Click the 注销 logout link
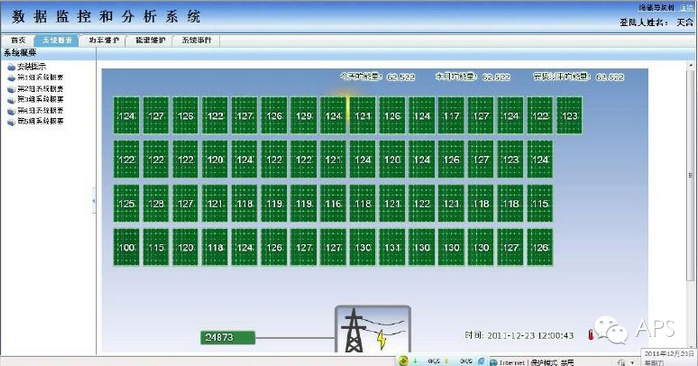Image resolution: width=698 pixels, height=366 pixels. 686,8
